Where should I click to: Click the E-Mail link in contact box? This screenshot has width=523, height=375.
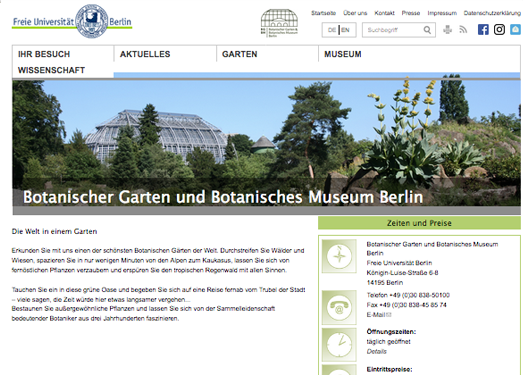click(376, 315)
